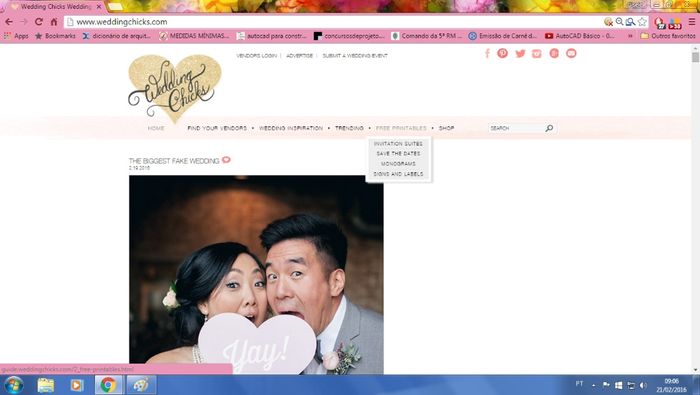Open the 'autocad para constr...' bookmark
This screenshot has width=700, height=395.
[x=272, y=36]
